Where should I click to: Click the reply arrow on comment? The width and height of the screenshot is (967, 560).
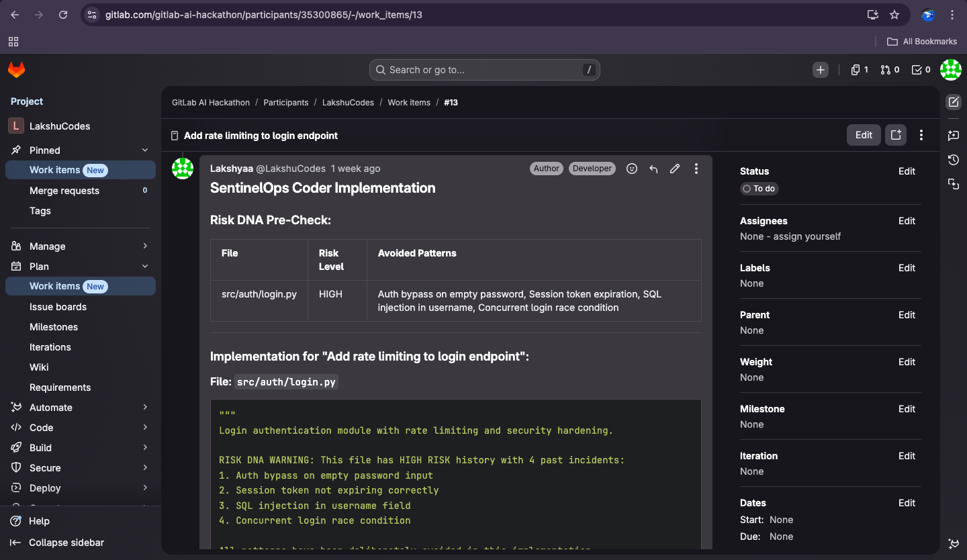pos(653,169)
